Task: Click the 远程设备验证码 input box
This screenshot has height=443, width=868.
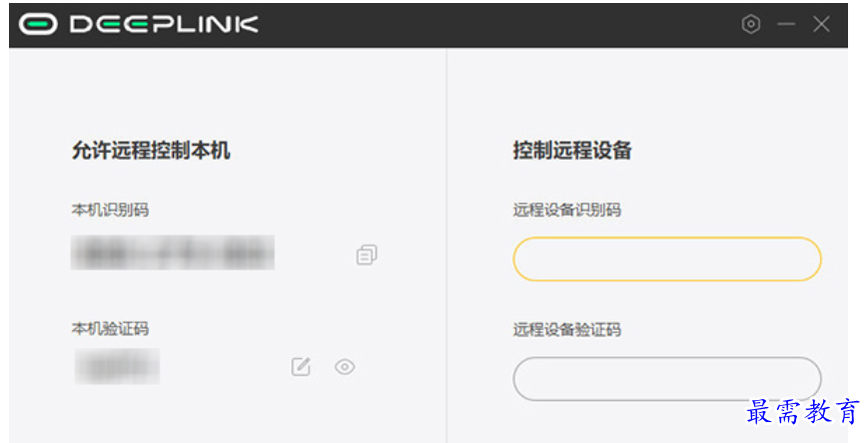Action: [666, 379]
